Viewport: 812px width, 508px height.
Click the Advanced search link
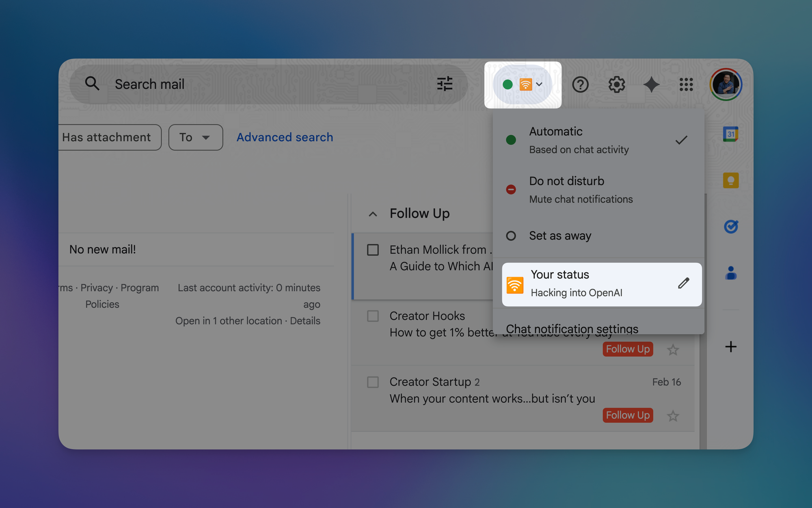click(285, 137)
